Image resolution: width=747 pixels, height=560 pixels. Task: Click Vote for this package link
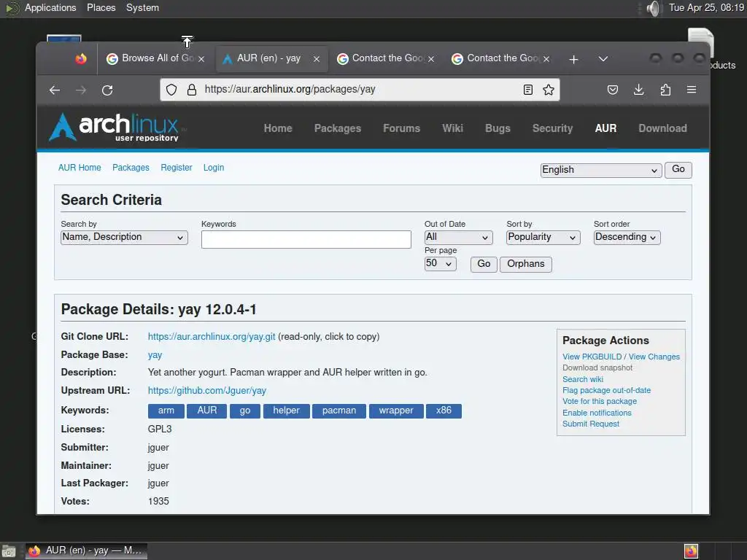[x=600, y=402]
